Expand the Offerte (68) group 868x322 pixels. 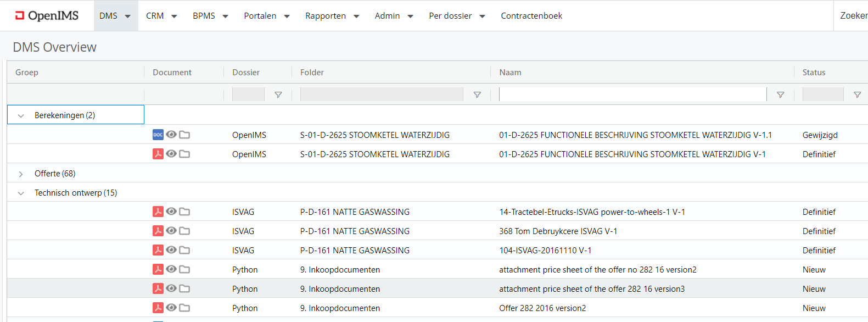coord(21,174)
